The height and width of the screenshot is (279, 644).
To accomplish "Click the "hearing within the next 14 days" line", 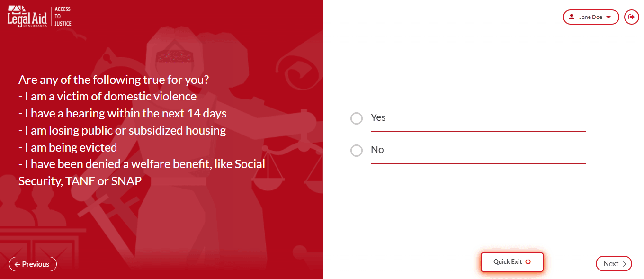I will pyautogui.click(x=123, y=114).
